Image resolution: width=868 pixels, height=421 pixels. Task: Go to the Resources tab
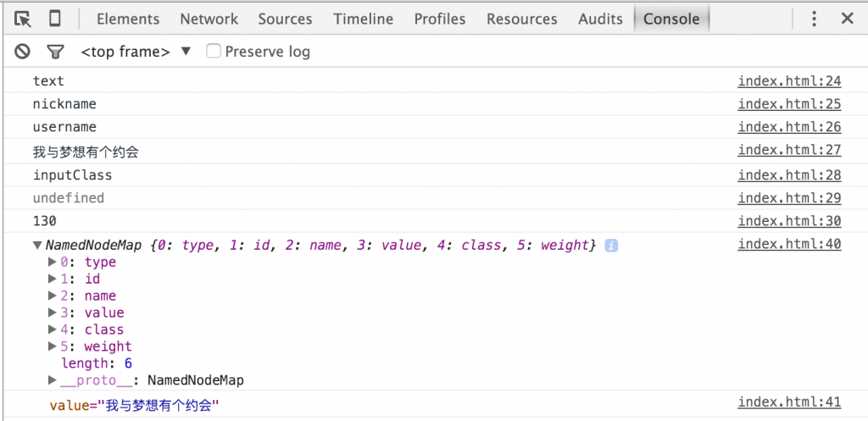coord(522,19)
